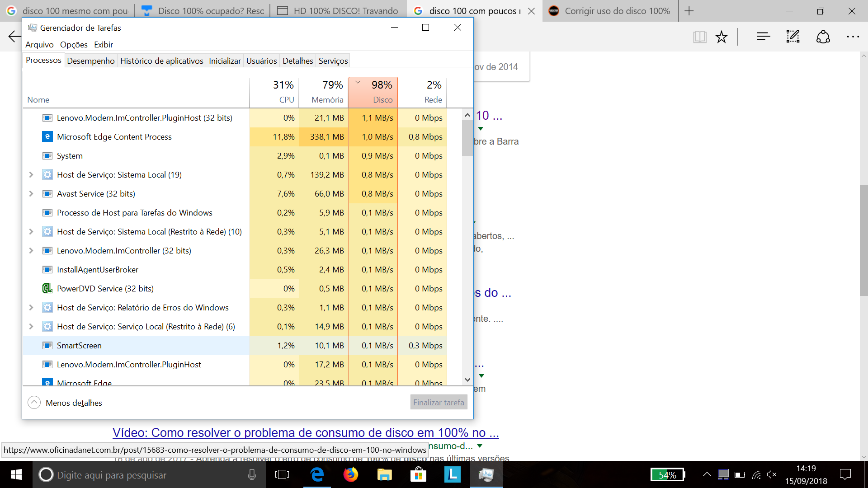Open the 'Vídeo: Como resolver o problema' link

click(x=306, y=432)
